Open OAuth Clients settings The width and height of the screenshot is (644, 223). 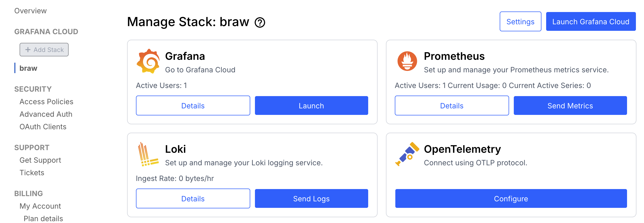point(43,127)
